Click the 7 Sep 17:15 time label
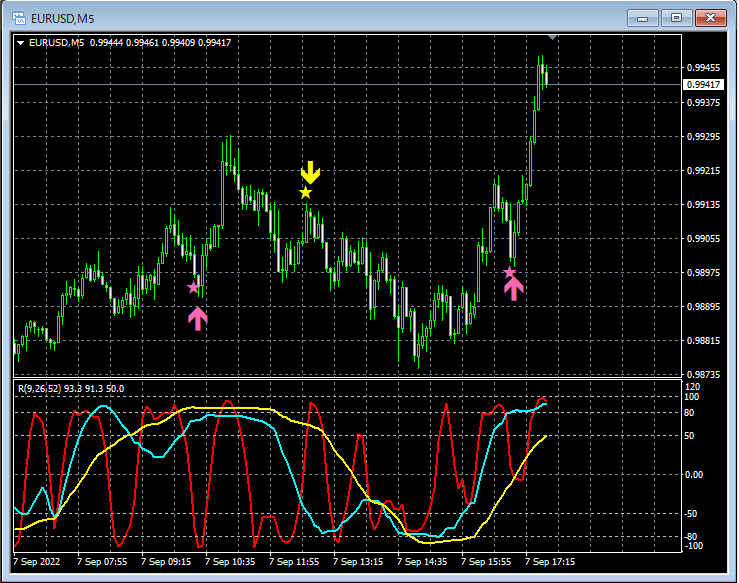739x583 pixels. pyautogui.click(x=550, y=562)
